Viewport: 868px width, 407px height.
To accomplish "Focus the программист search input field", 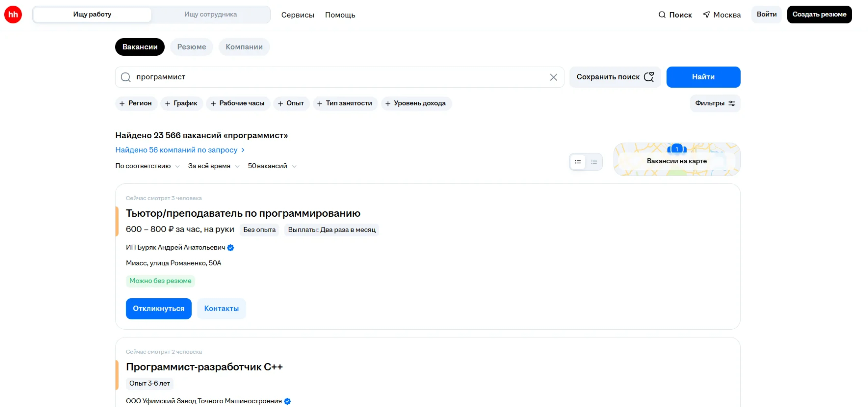I will point(340,77).
